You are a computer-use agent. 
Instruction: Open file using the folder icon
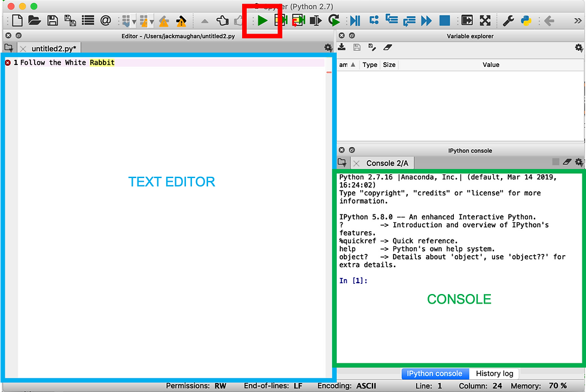[35, 20]
